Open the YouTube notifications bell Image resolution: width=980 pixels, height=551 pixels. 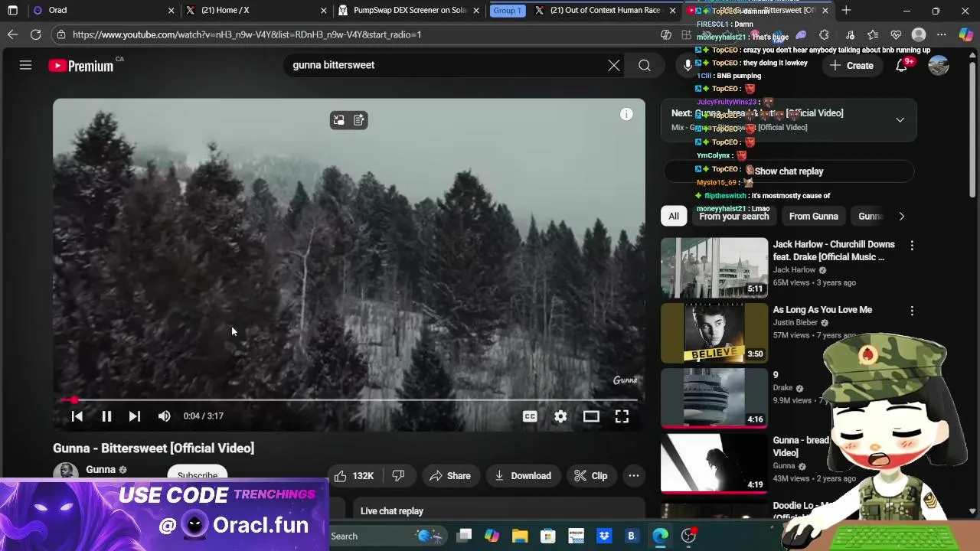tap(902, 65)
